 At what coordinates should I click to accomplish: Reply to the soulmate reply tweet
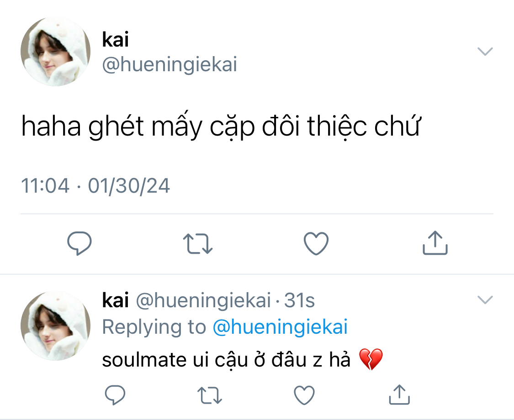coord(115,395)
